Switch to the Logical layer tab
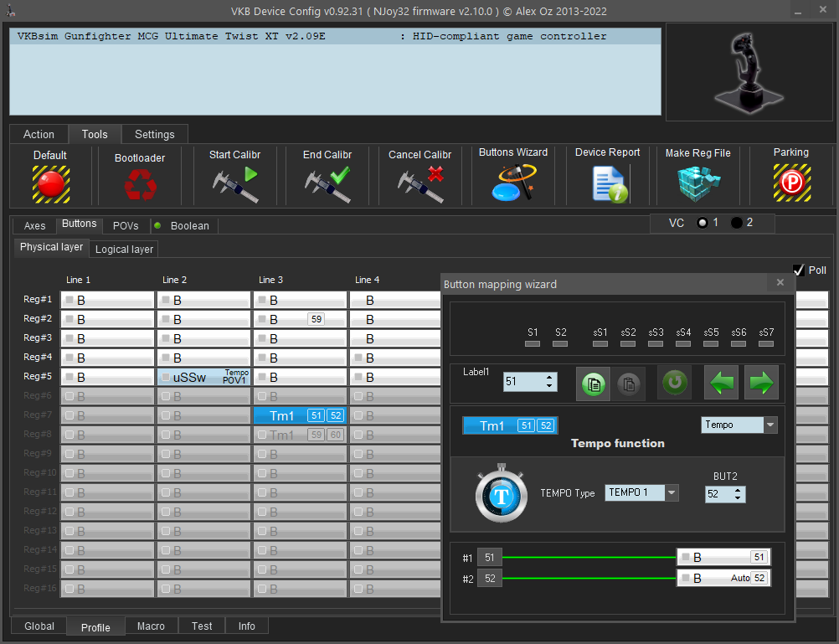Image resolution: width=839 pixels, height=644 pixels. 124,250
